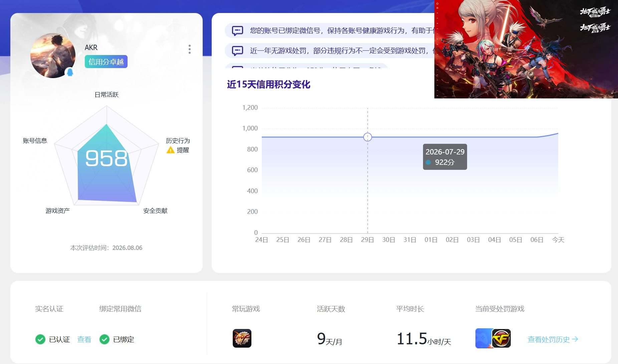Screen dimensions: 618x364
Task: Click the 活跃天数 label
Action: coord(331,309)
